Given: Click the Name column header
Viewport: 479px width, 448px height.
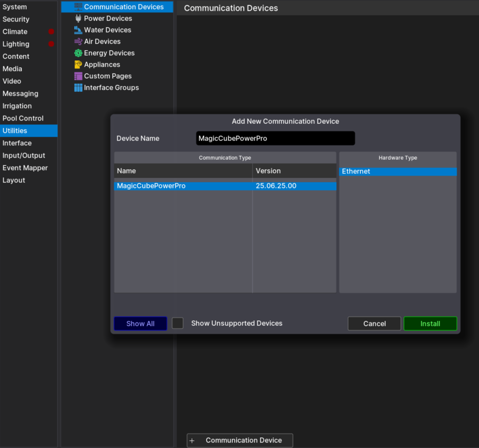Looking at the screenshot, I should point(183,171).
